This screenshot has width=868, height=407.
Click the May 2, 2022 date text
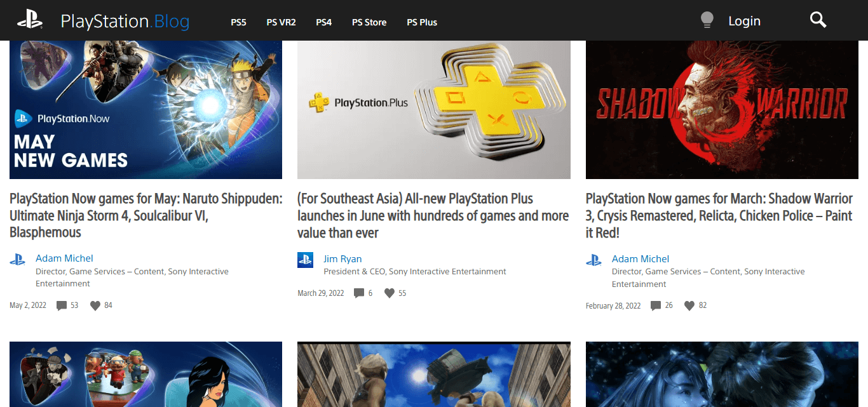[28, 305]
